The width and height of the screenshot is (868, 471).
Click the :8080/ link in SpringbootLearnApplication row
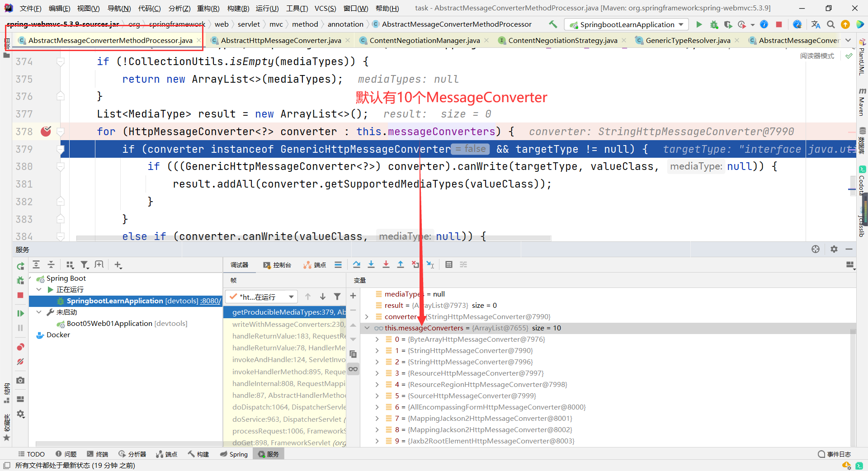(x=211, y=301)
